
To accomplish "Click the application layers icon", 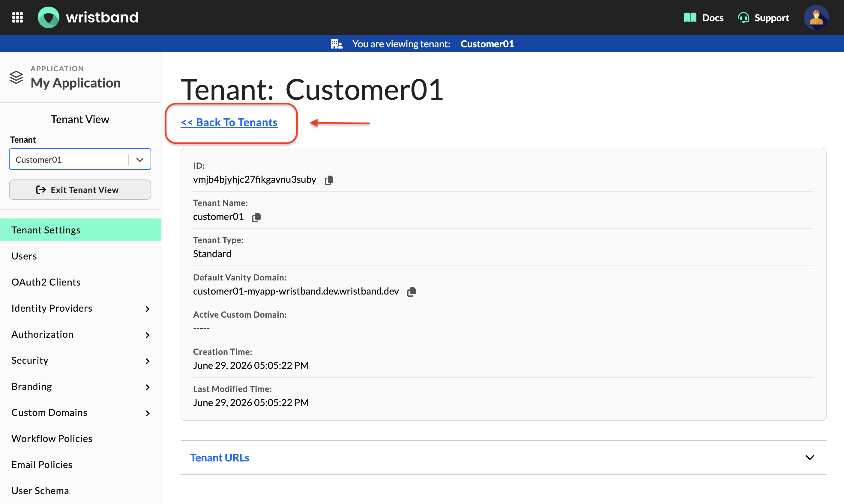I will 16,77.
